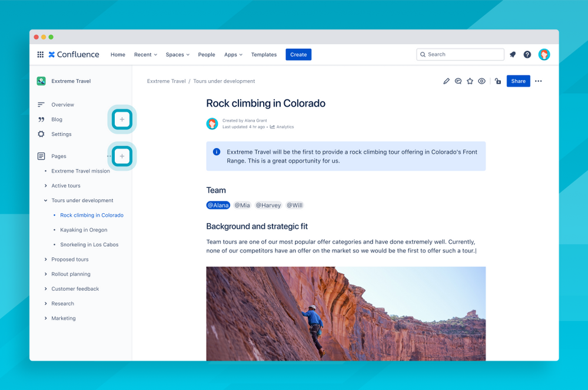This screenshot has width=588, height=390.
Task: Open Kayaking in Oregon page
Action: [x=84, y=230]
